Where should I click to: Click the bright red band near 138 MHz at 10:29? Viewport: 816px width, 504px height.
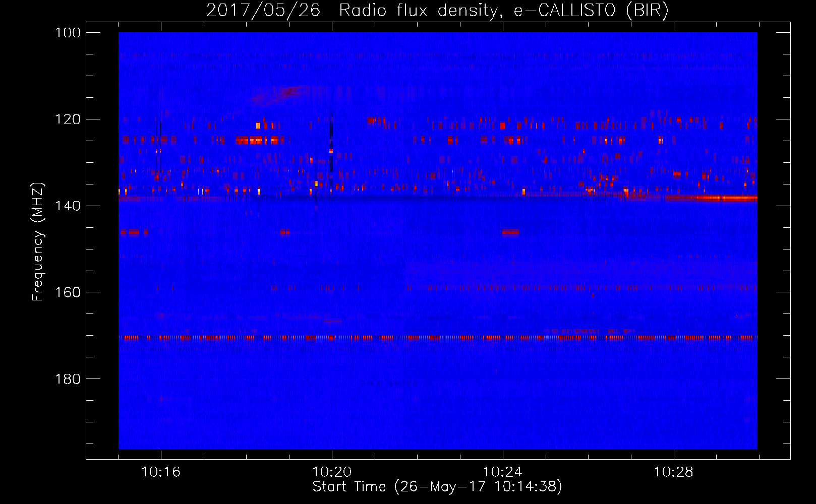[x=711, y=198]
